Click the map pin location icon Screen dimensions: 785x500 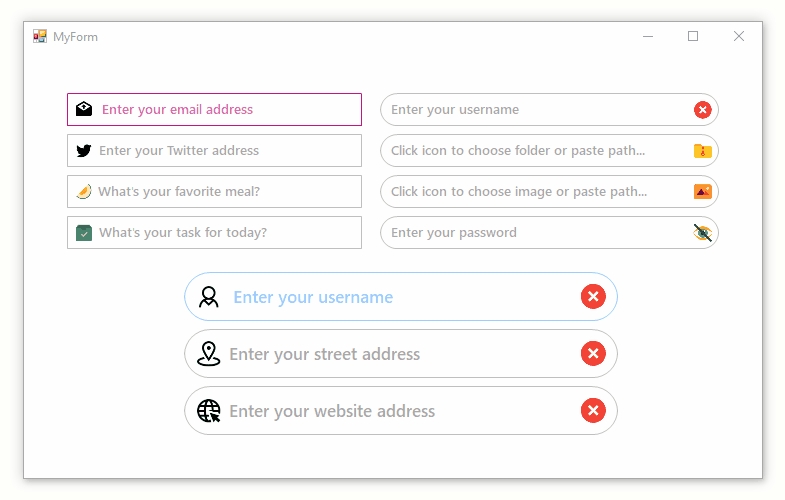(x=209, y=354)
